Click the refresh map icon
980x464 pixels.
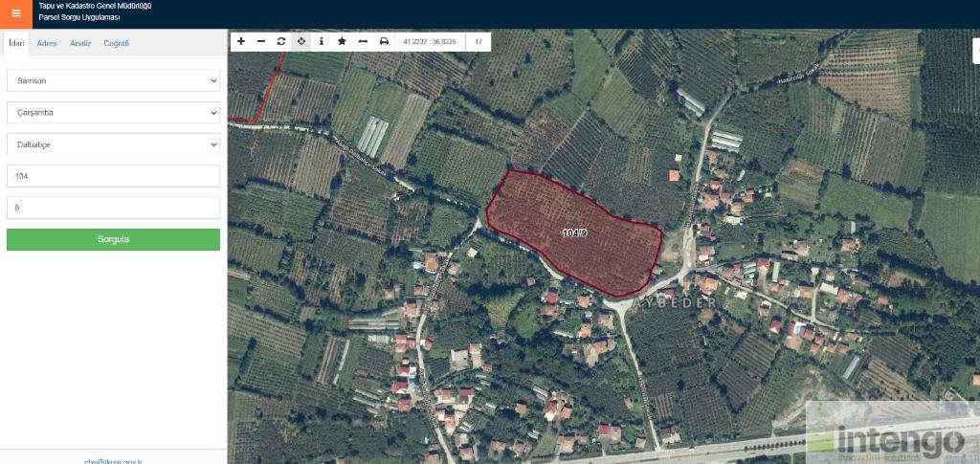pos(281,41)
